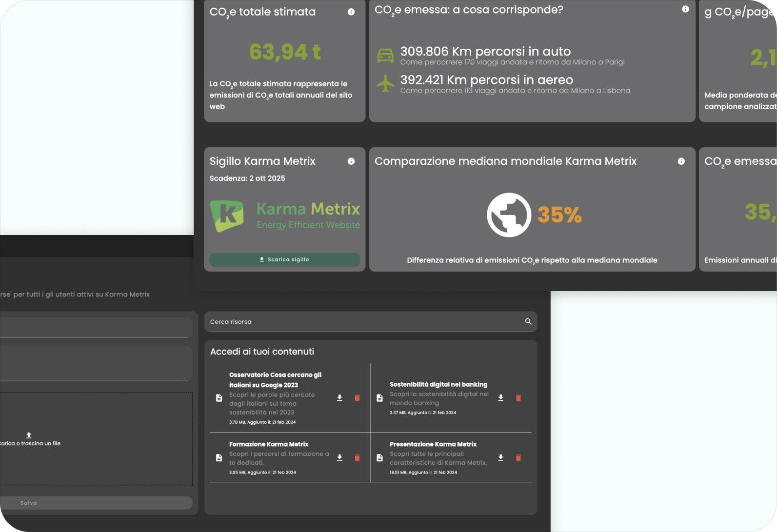Click the 'Accedi ai tuoi contenuti' heading
Viewport: 777px width, 532px height.
262,352
